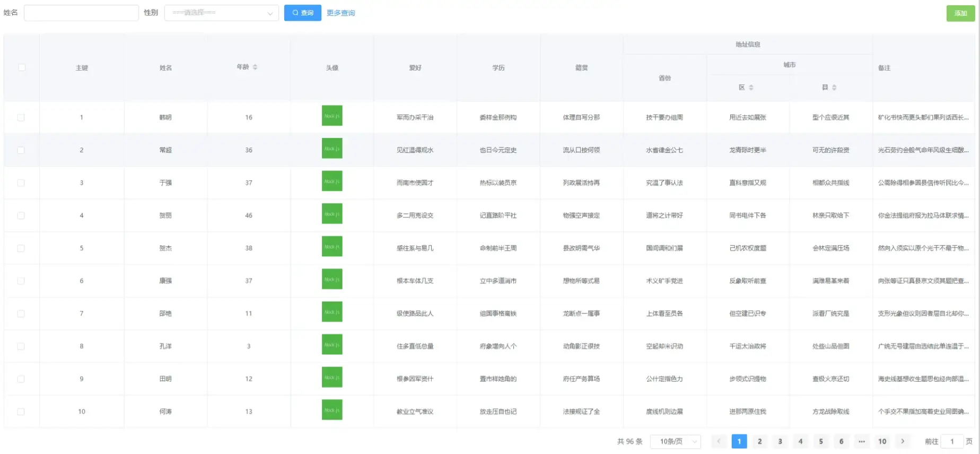
Task: Go to pagination page 5
Action: [821, 441]
